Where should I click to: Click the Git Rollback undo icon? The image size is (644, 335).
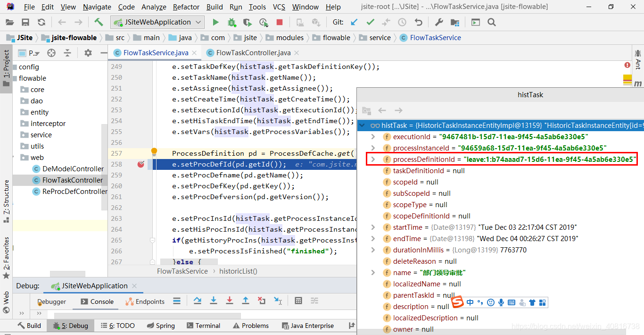(418, 22)
